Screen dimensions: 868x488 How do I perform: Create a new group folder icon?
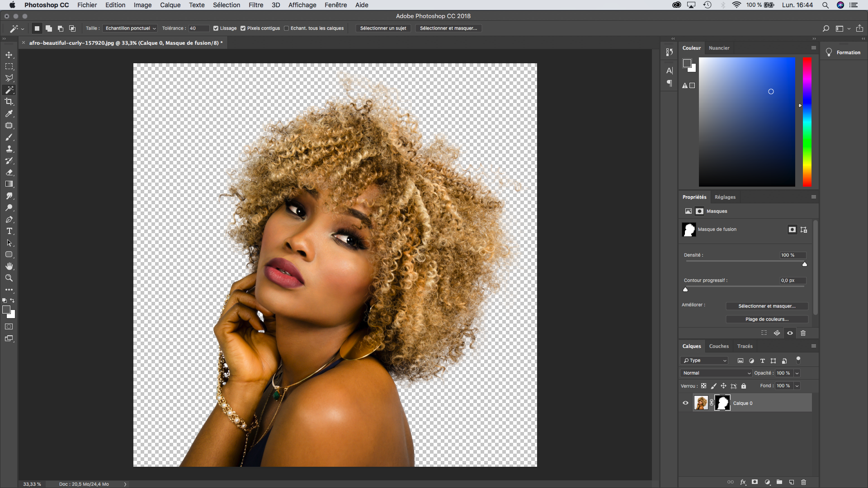pos(779,482)
